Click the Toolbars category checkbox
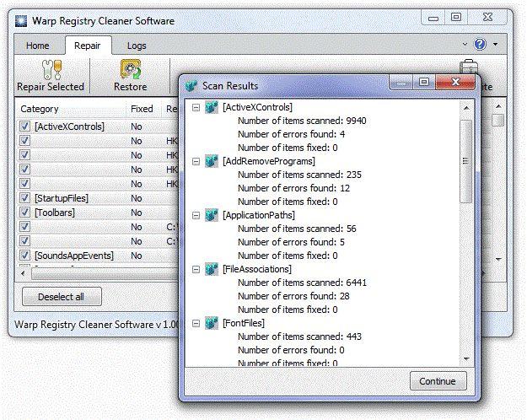This screenshot has width=527, height=420. point(24,213)
